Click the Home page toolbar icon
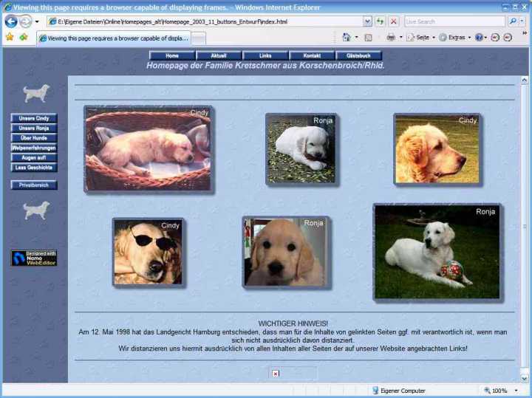The height and width of the screenshot is (398, 532). pyautogui.click(x=347, y=37)
